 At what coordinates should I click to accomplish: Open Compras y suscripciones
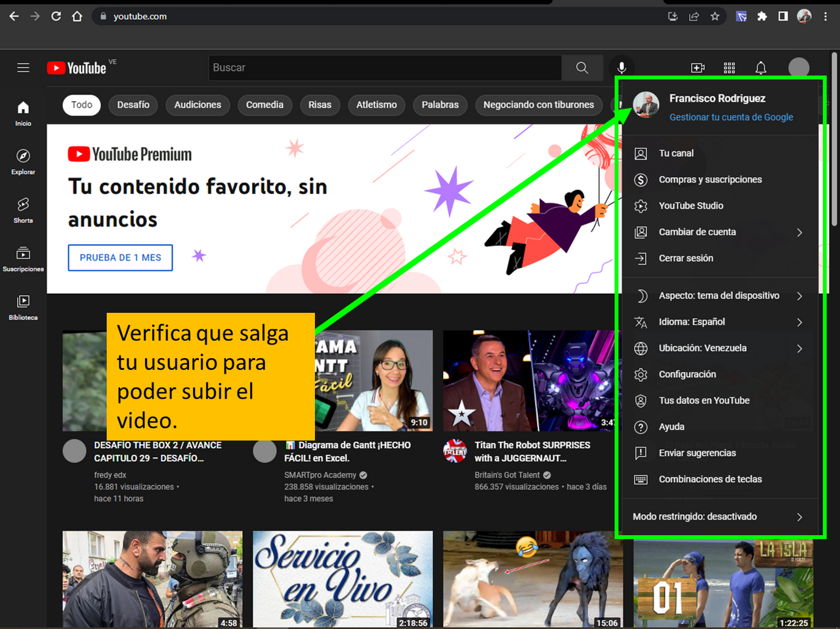pyautogui.click(x=719, y=179)
